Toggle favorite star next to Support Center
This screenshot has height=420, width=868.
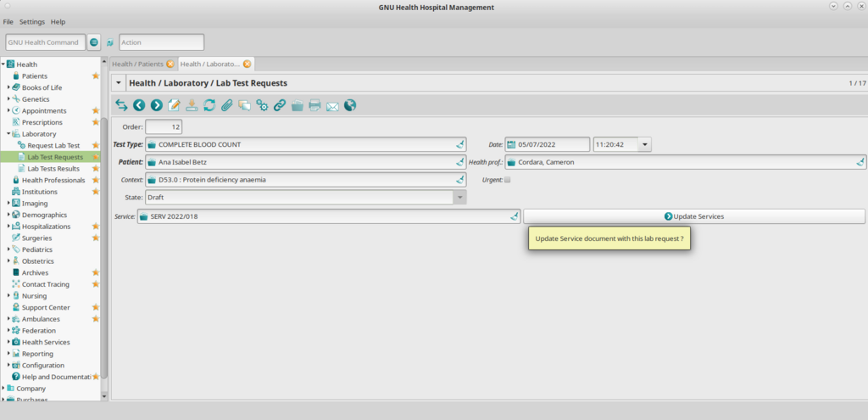96,307
